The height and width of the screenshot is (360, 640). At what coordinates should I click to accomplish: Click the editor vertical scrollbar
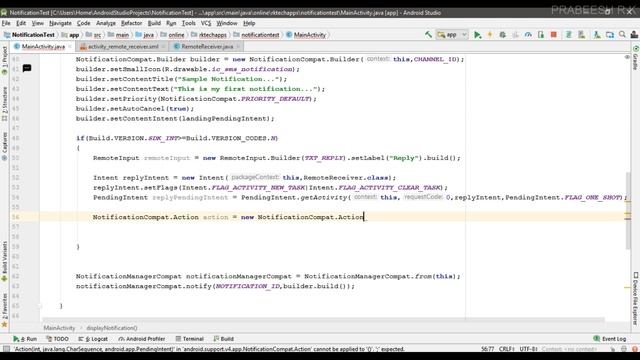[x=628, y=210]
